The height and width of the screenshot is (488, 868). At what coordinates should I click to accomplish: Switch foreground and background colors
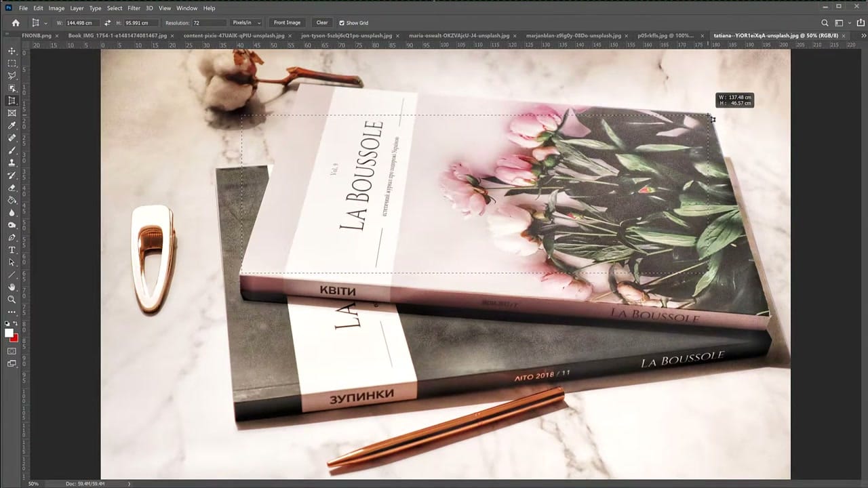click(16, 324)
